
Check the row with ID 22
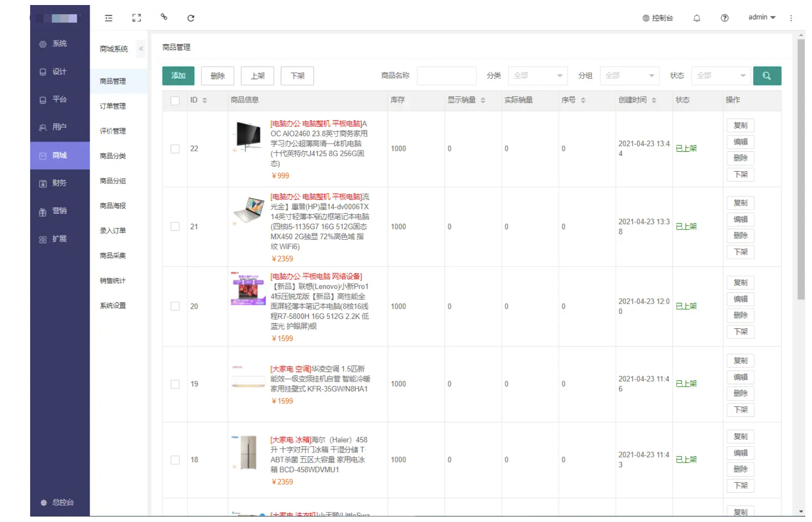click(175, 149)
